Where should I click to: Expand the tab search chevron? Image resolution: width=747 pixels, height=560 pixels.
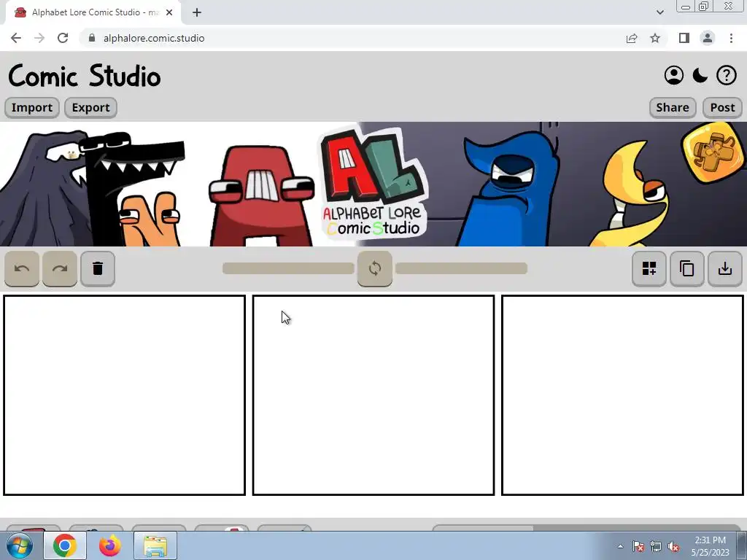[x=659, y=12]
